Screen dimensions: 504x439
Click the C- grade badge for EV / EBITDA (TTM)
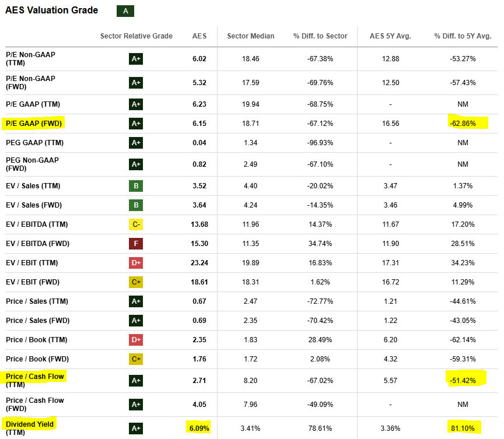pos(136,224)
